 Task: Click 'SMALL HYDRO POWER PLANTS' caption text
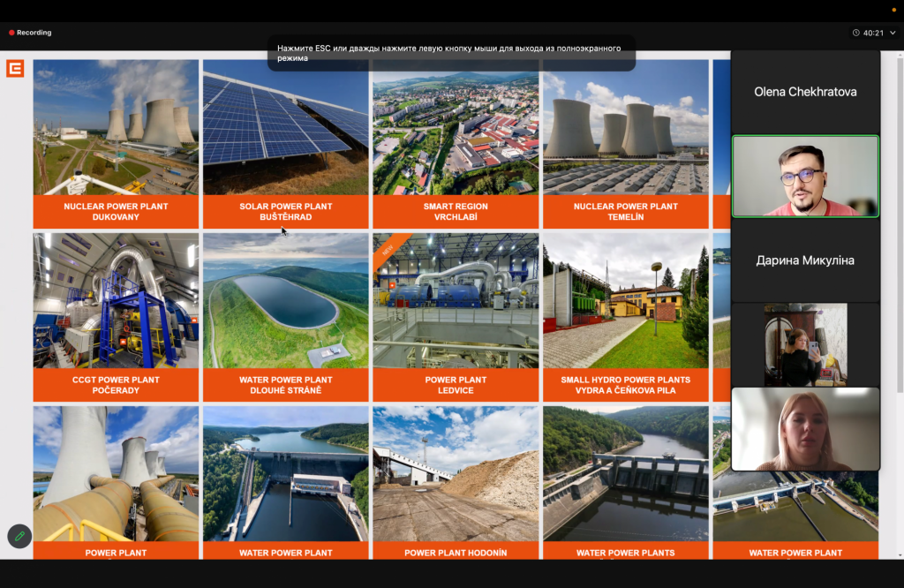pyautogui.click(x=626, y=380)
